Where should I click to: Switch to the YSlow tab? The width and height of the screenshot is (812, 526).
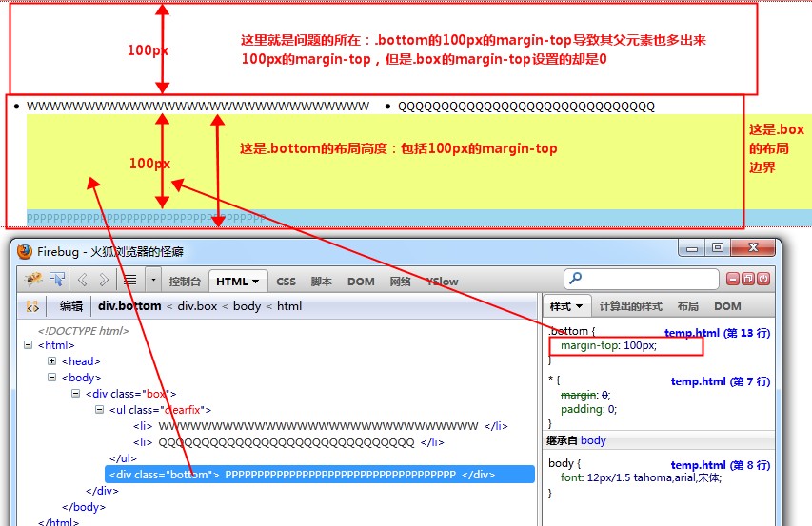click(x=443, y=282)
